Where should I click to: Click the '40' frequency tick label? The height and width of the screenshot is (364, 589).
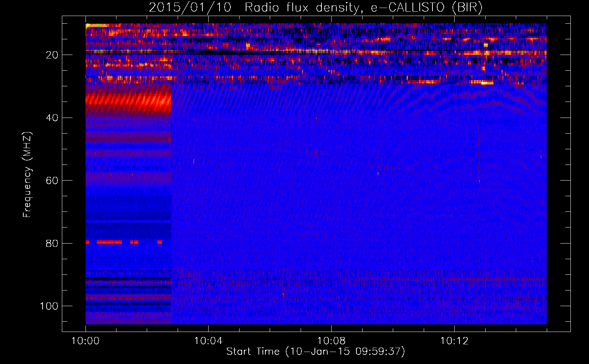pyautogui.click(x=52, y=118)
